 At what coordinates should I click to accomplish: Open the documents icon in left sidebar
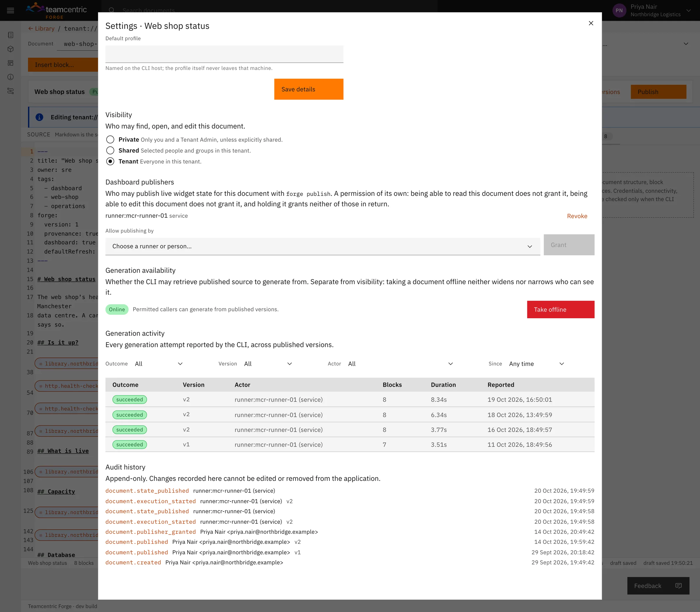[10, 35]
